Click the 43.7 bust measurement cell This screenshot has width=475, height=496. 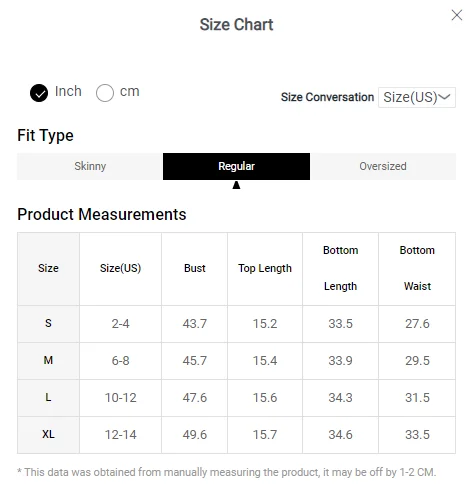click(195, 324)
